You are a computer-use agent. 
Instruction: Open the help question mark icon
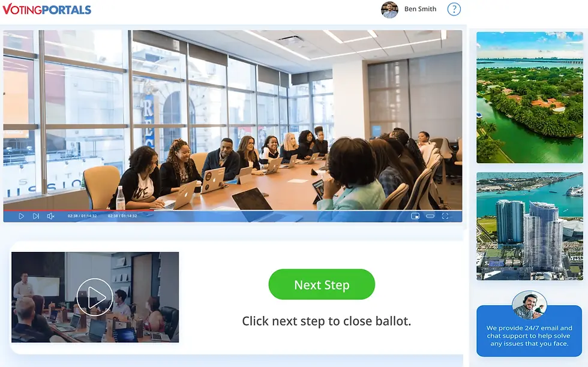pyautogui.click(x=454, y=9)
